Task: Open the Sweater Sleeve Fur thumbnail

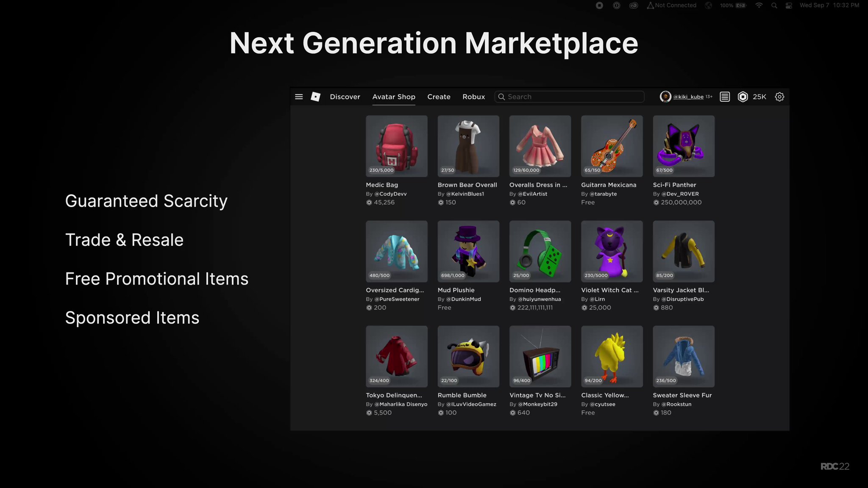Action: click(684, 356)
